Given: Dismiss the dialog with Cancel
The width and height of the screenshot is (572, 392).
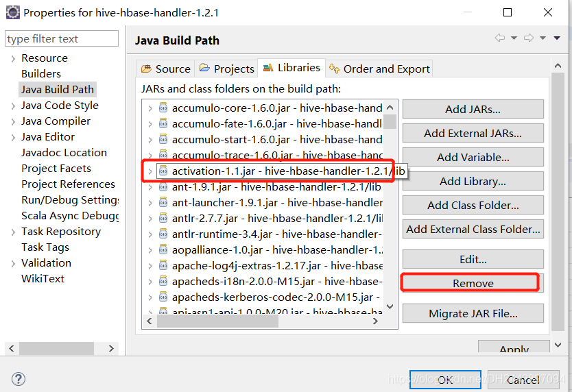Looking at the screenshot, I should pyautogui.click(x=523, y=380).
